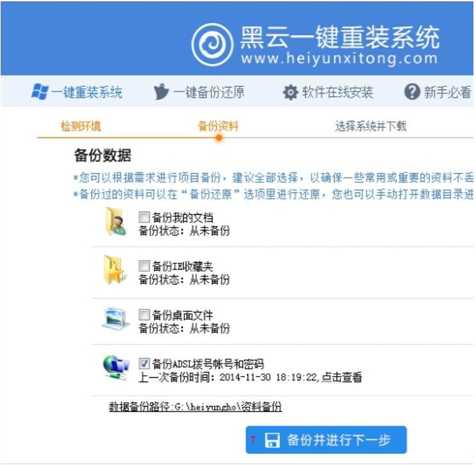Screen dimensions: 476x466
Task: Click the ghost icon beside 一键备份还原
Action: coord(161,91)
